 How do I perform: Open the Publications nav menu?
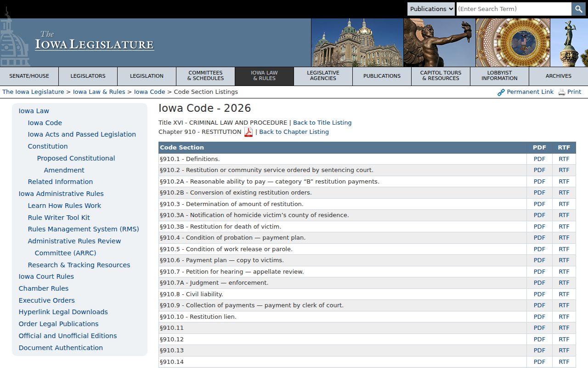click(x=382, y=76)
